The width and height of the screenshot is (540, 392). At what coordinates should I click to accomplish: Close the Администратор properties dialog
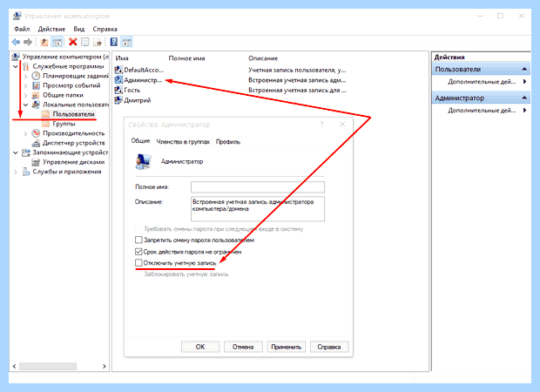point(342,125)
